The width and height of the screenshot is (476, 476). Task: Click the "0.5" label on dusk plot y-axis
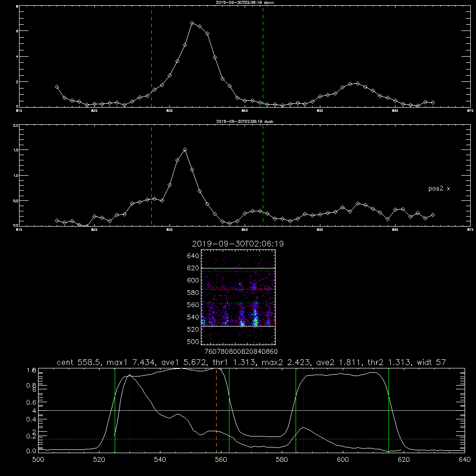pyautogui.click(x=15, y=201)
